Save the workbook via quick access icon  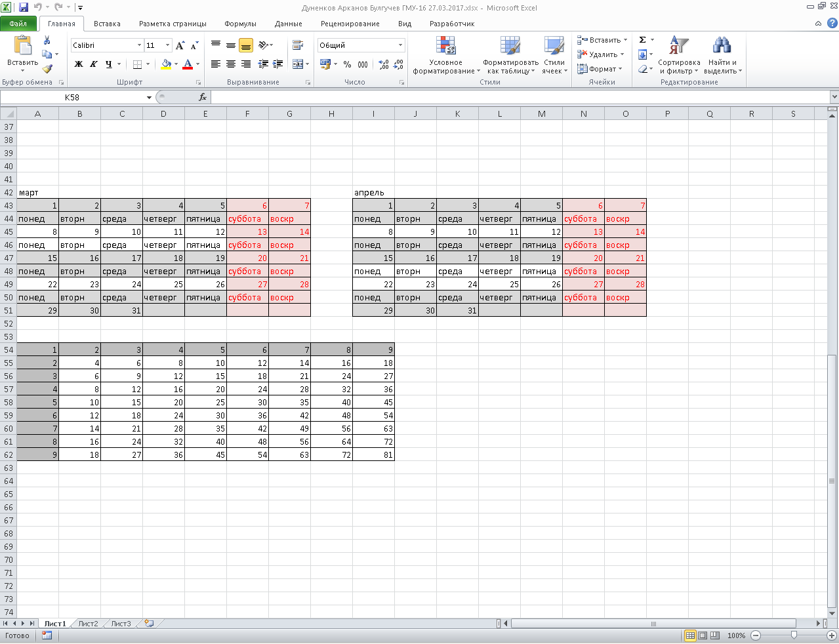click(x=24, y=8)
